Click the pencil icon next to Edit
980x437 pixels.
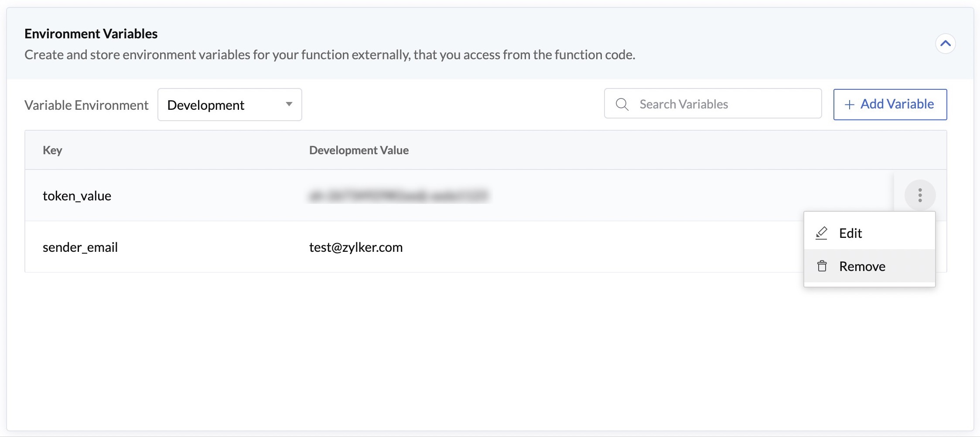point(822,233)
